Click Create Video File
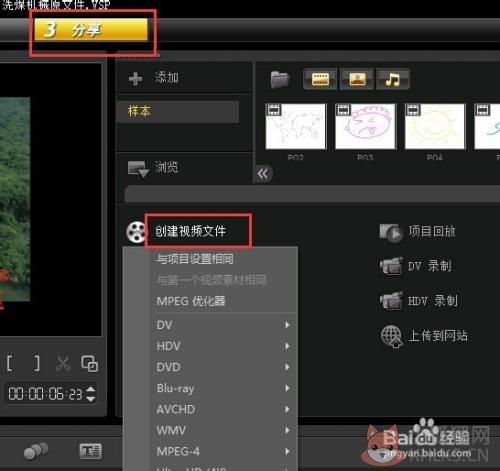Image resolution: width=500 pixels, height=471 pixels. (191, 231)
